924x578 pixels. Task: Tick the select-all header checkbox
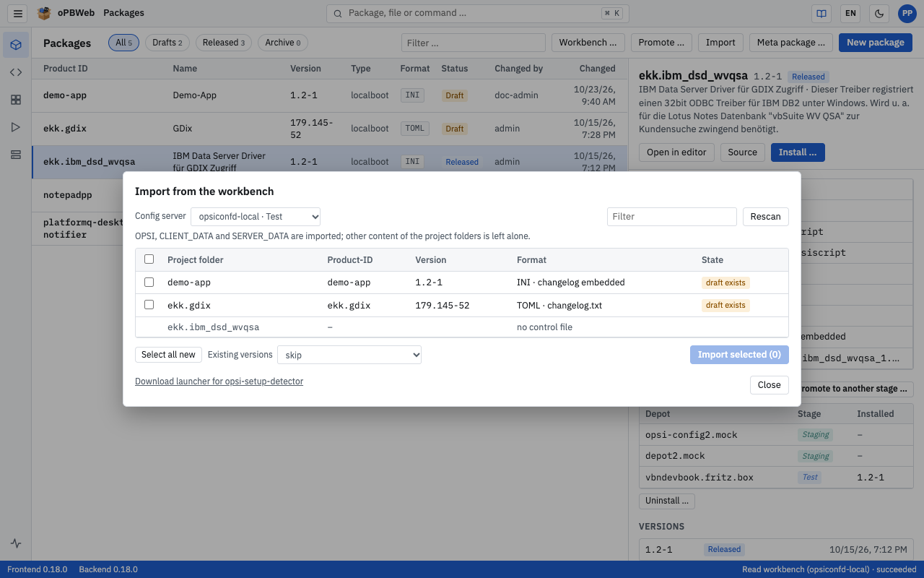[149, 259]
